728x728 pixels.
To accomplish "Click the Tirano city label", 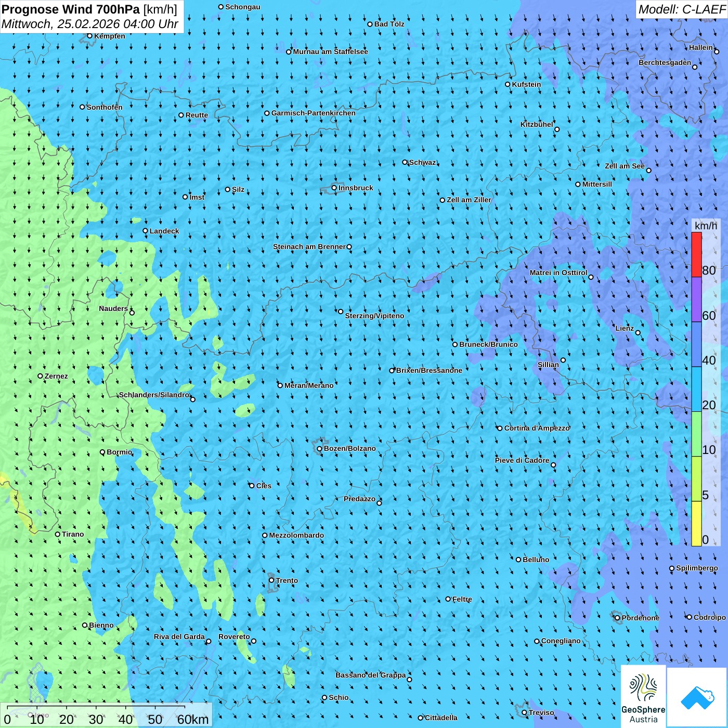I will tap(73, 534).
